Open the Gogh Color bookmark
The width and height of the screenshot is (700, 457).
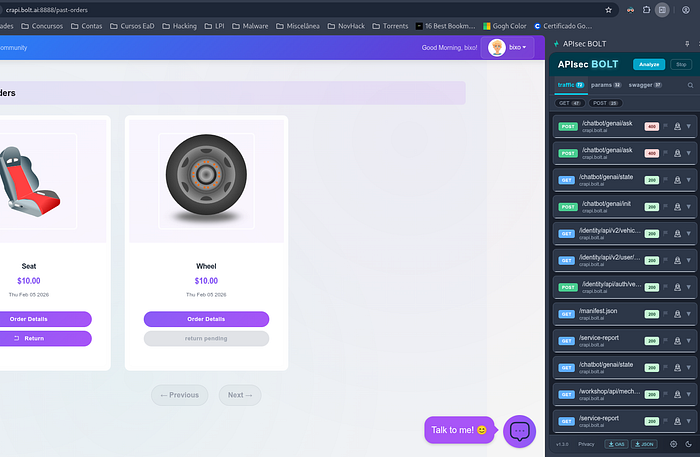pyautogui.click(x=504, y=26)
